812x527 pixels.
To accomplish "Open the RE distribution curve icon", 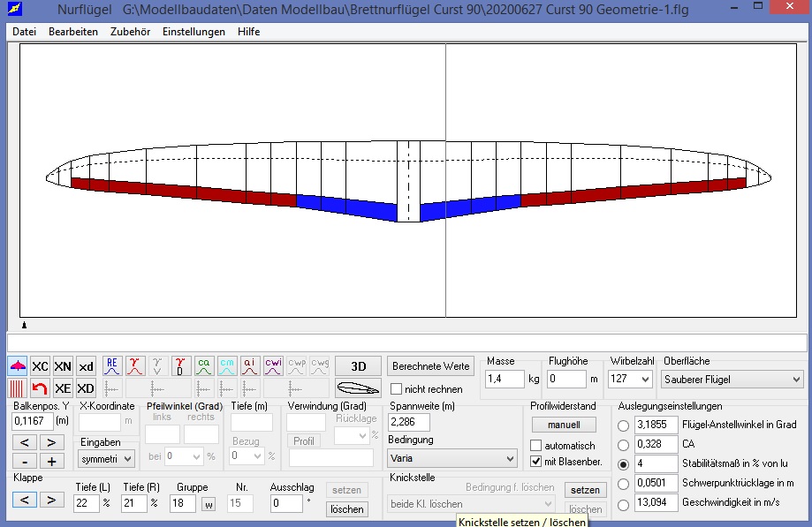I will tap(112, 365).
